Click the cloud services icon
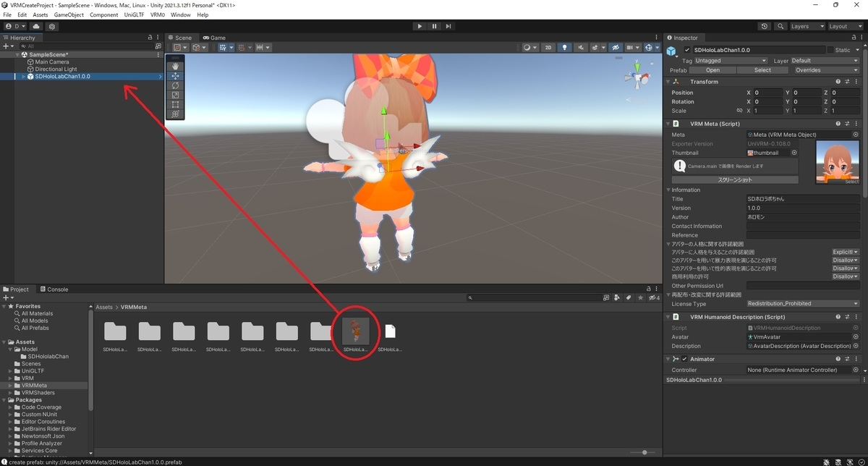The width and height of the screenshot is (868, 466). click(x=36, y=26)
